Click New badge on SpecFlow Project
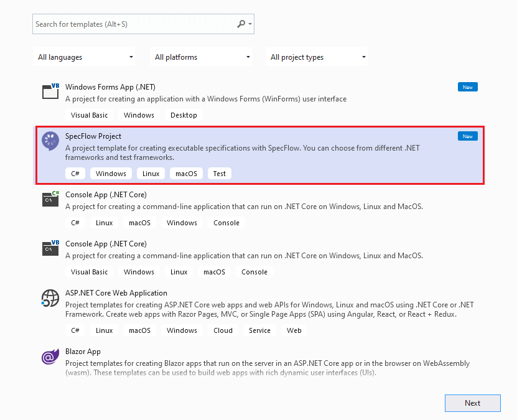Screen dimensions: 517x420 click(x=468, y=136)
